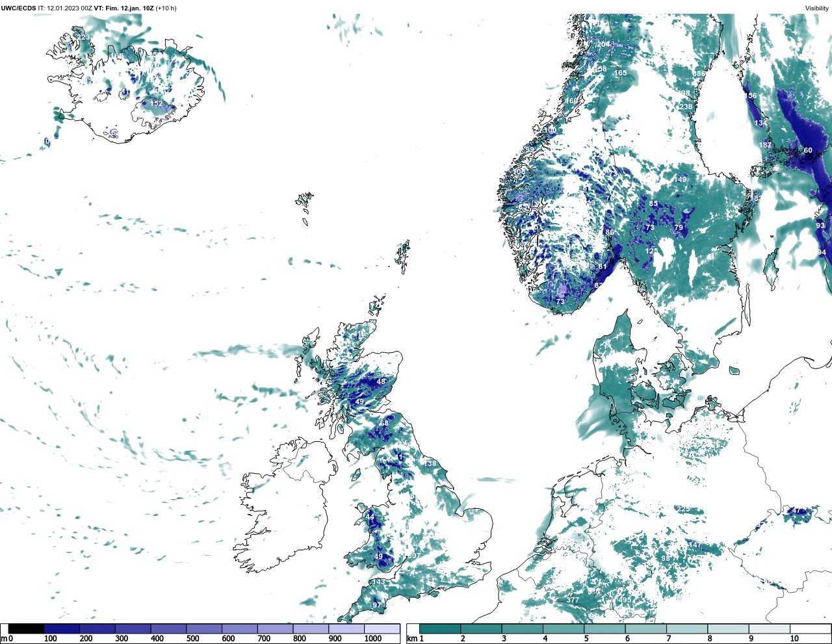Viewport: 832px width, 644px height.
Task: Click the 500–600 m legend swatch
Action: (x=204, y=629)
